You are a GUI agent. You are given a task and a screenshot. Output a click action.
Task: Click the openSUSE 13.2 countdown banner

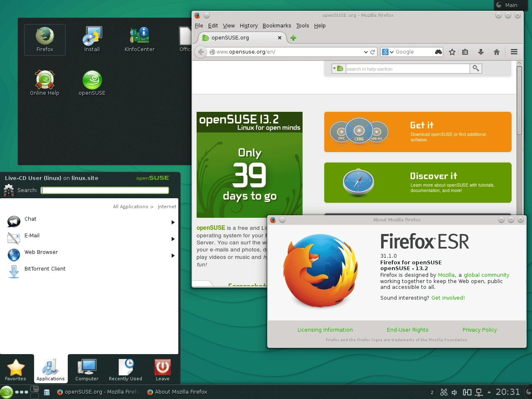pos(249,165)
